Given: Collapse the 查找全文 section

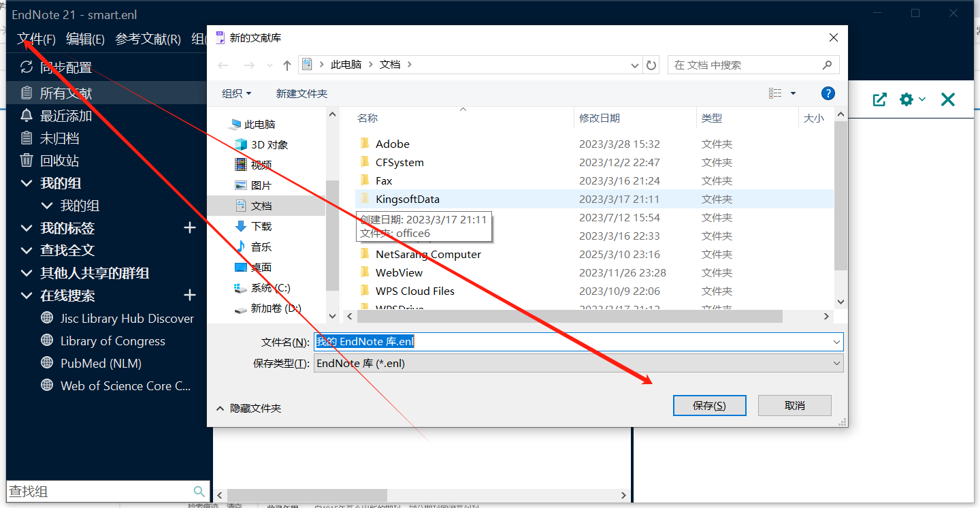Looking at the screenshot, I should click(27, 251).
